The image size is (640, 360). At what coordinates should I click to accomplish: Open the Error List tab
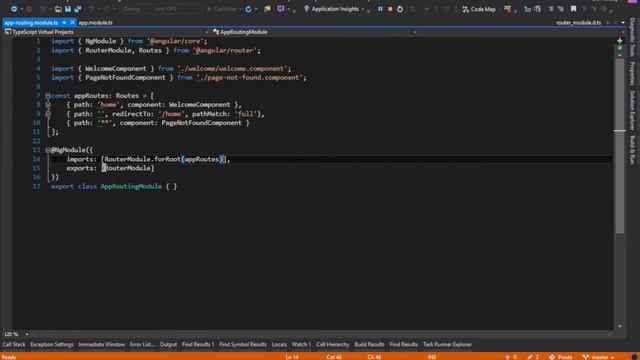[x=142, y=344]
